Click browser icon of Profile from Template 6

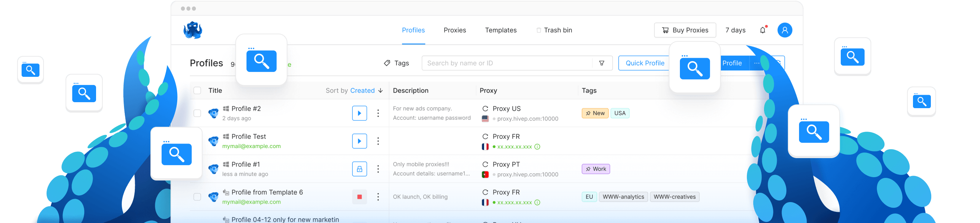213,197
